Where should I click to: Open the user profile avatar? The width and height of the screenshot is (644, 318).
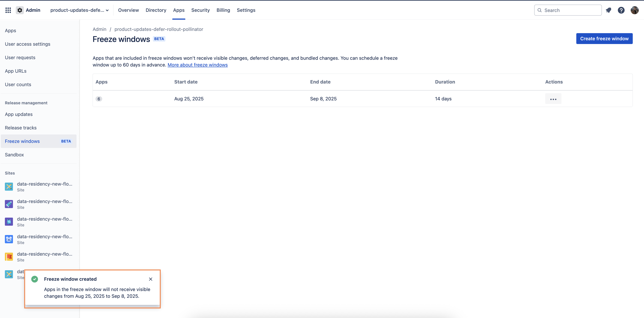[x=634, y=10]
